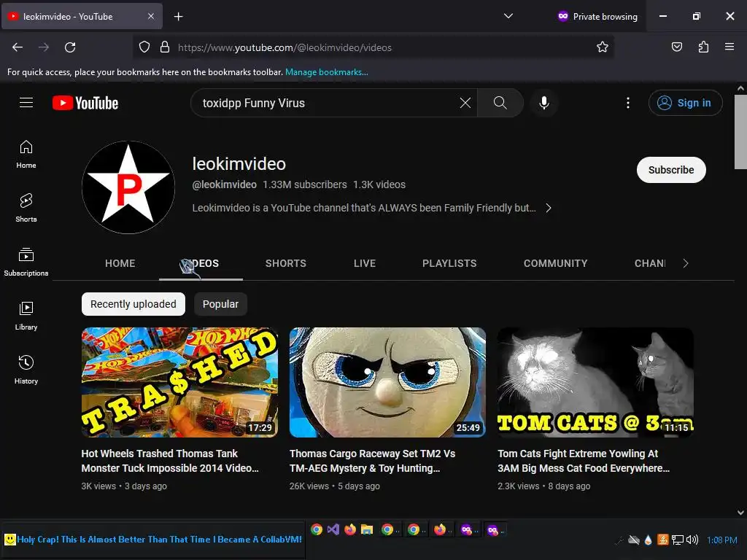Open the Firefox application menu
Image resolution: width=747 pixels, height=560 pixels.
[729, 47]
